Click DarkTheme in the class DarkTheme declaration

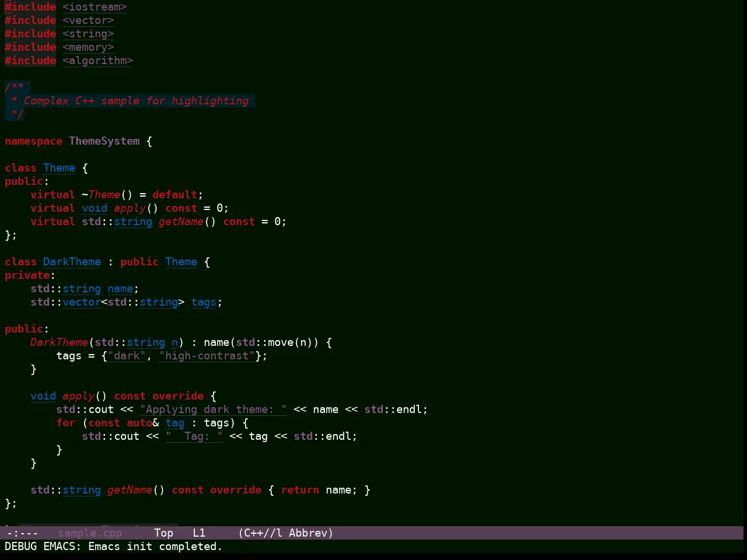[x=72, y=262]
